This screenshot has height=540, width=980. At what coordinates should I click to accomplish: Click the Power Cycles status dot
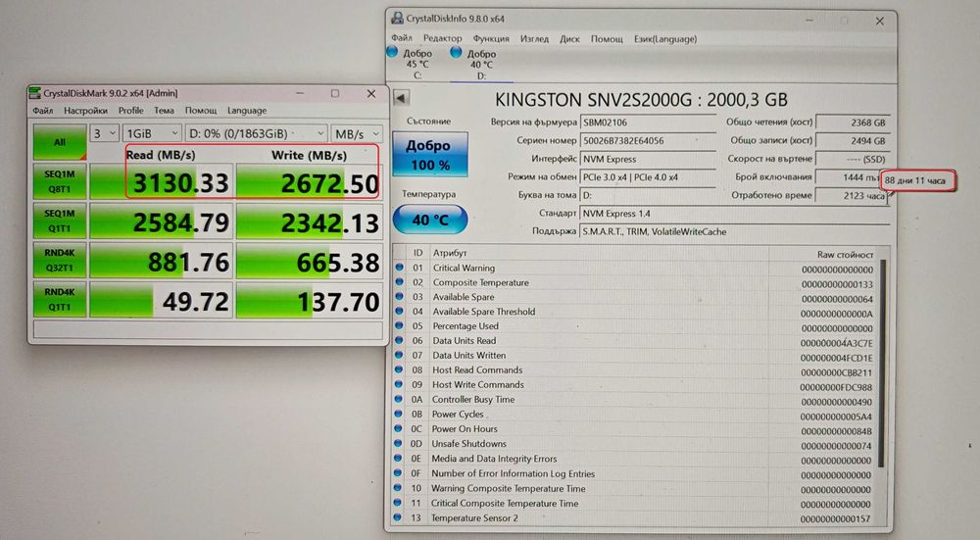pos(398,414)
